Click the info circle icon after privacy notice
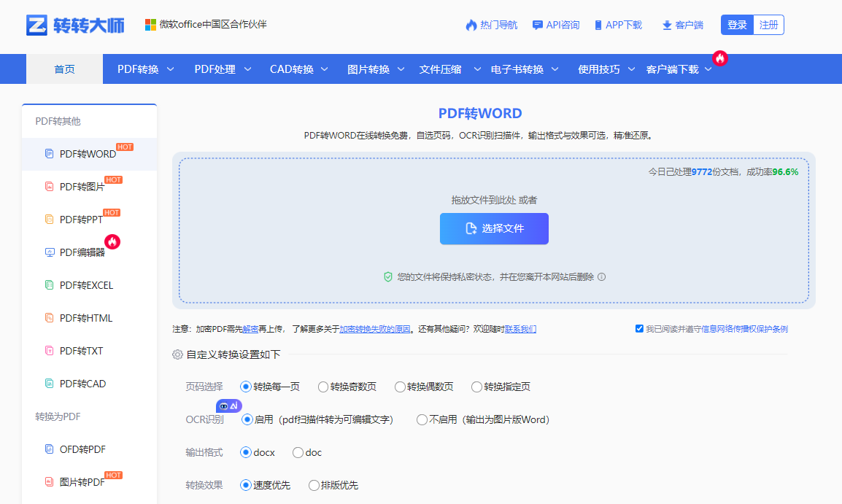Screen dimensions: 842x504 tap(601, 277)
